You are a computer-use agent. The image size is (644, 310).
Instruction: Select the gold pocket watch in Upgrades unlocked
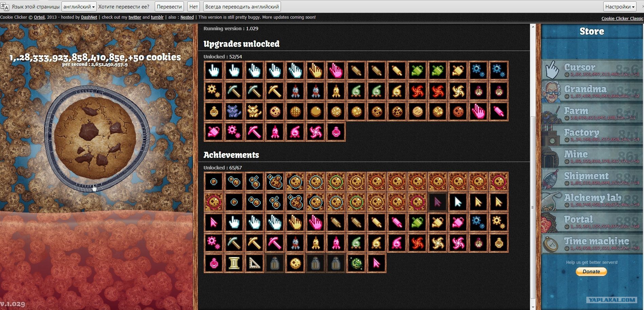214,111
